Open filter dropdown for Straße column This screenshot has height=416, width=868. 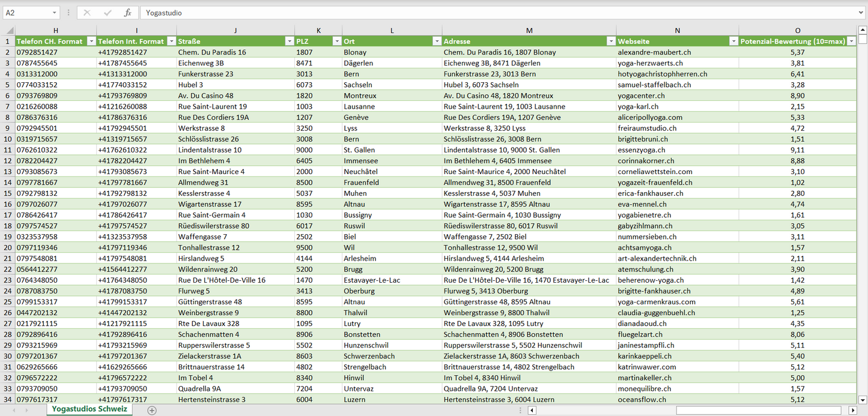click(x=288, y=41)
